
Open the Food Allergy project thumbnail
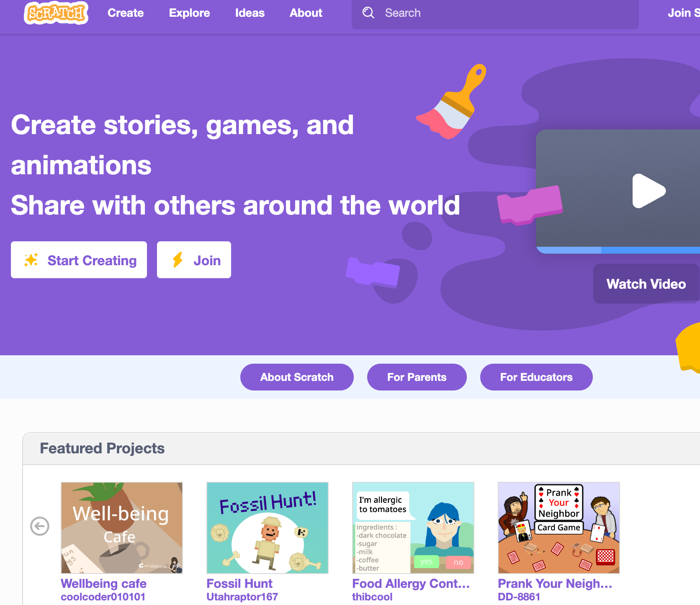[413, 528]
